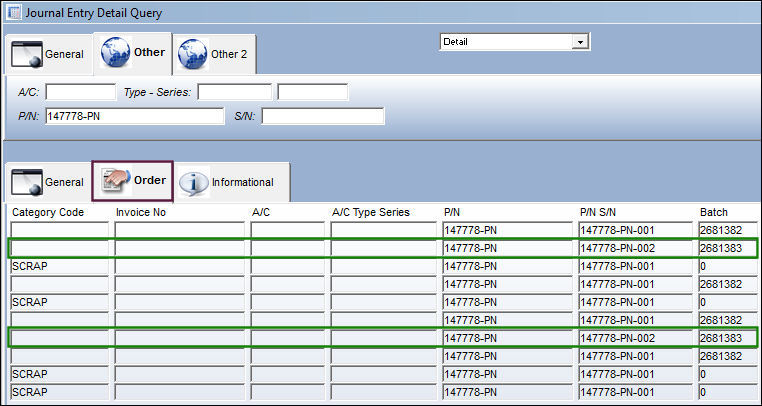Select the last Batch 2681383 cell
Image resolution: width=762 pixels, height=406 pixels.
tap(727, 338)
